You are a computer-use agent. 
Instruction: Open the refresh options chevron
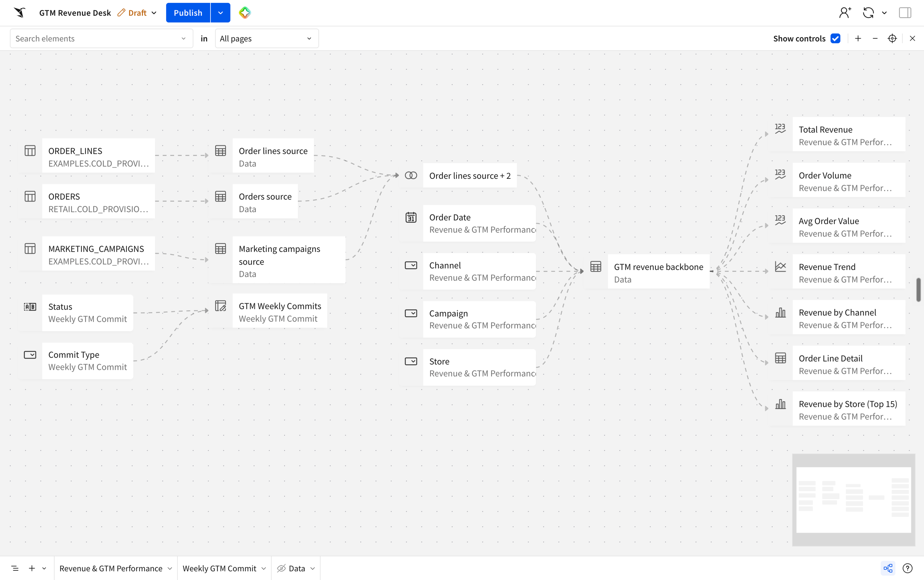(x=884, y=13)
